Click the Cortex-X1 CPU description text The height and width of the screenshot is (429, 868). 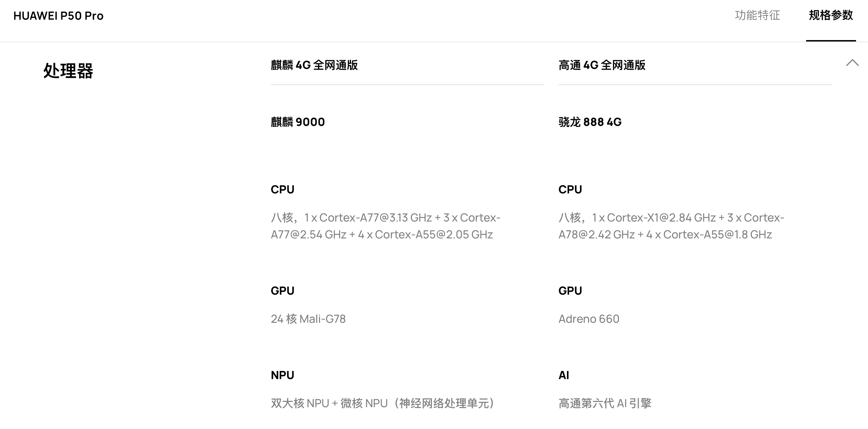(x=671, y=226)
